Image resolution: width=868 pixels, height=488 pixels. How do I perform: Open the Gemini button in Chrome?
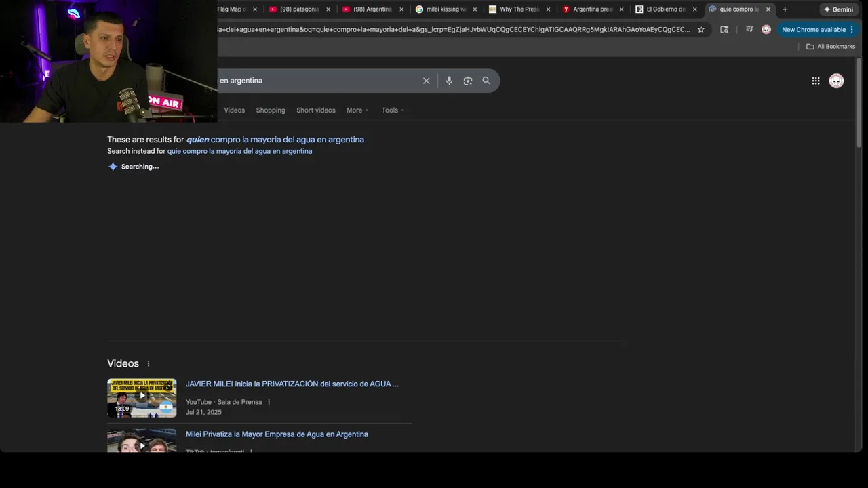(838, 9)
